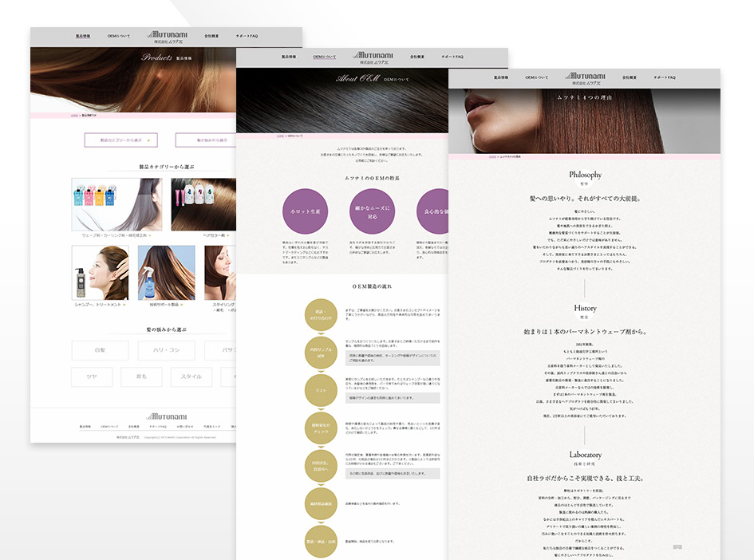Click the 製品カテゴリーから選ぶ button
754x560 pixels.
coord(120,140)
